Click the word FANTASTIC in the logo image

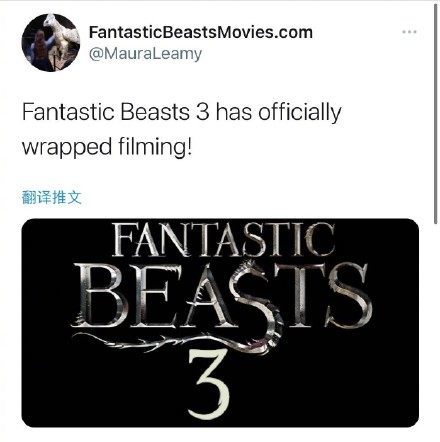pyautogui.click(x=223, y=239)
